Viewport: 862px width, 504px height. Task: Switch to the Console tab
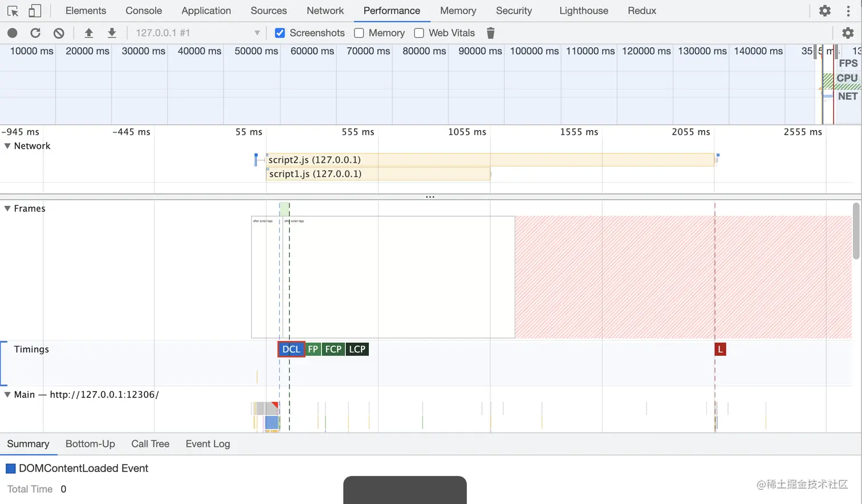click(144, 11)
